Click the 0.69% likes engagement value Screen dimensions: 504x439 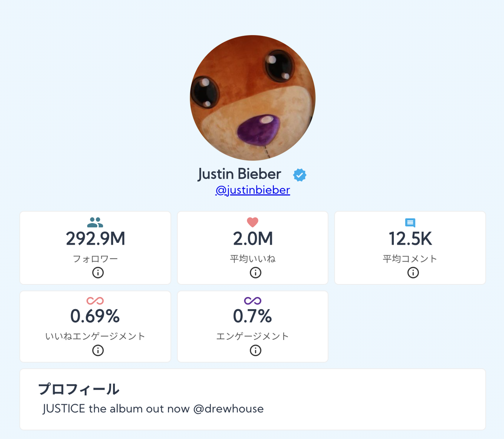click(x=95, y=316)
